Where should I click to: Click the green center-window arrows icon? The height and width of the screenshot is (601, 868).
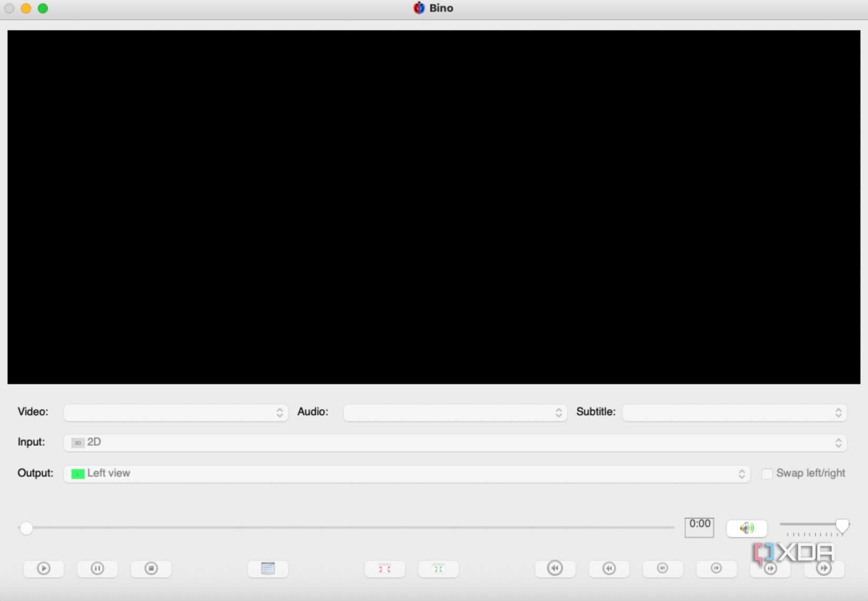tap(438, 568)
